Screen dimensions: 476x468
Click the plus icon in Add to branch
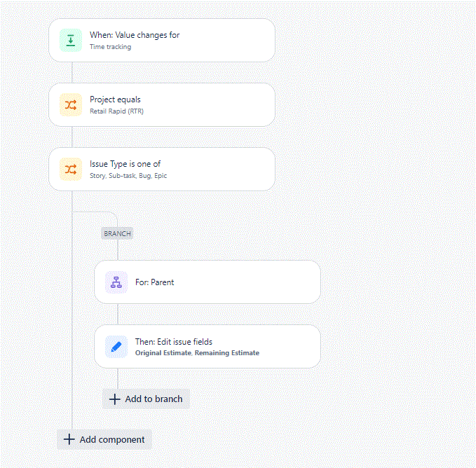pos(114,399)
